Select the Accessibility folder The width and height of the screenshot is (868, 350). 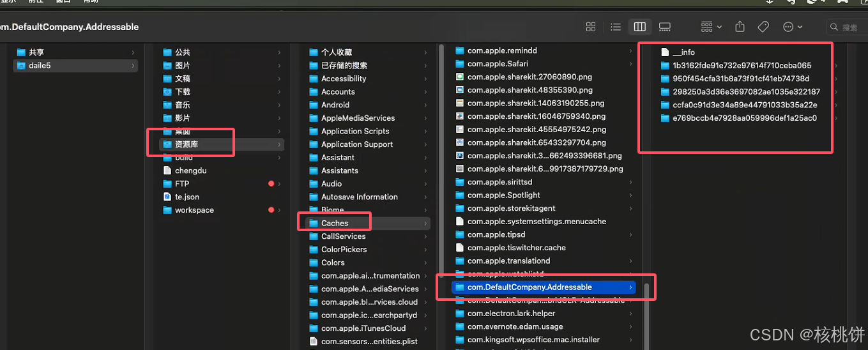click(x=367, y=79)
